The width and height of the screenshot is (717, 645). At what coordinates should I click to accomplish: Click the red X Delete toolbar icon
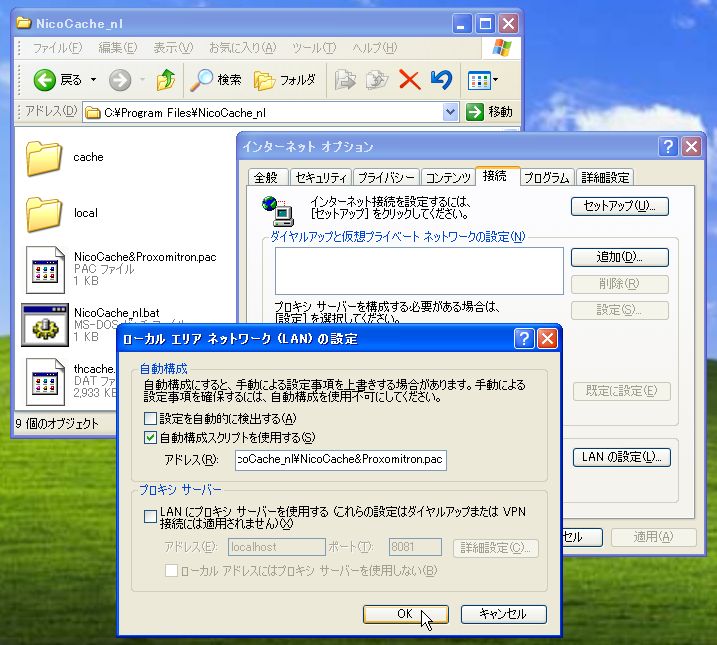410,80
